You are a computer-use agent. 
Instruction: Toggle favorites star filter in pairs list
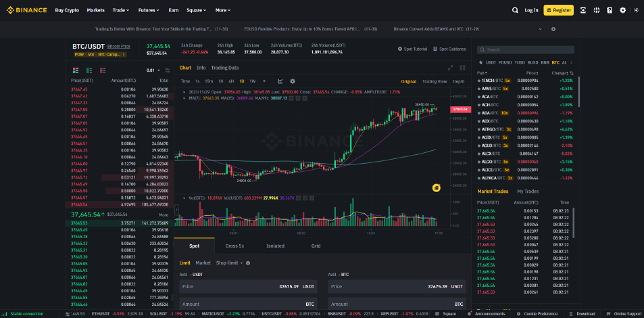(x=480, y=62)
